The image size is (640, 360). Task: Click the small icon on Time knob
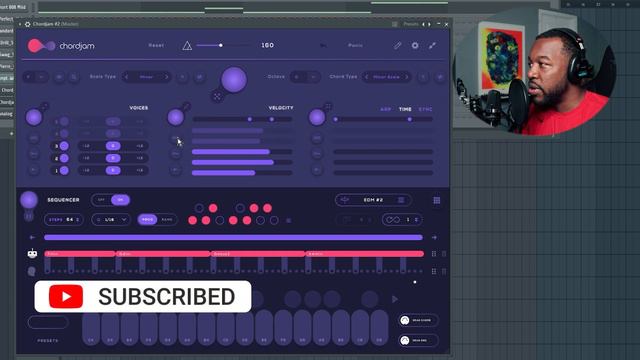click(x=327, y=107)
